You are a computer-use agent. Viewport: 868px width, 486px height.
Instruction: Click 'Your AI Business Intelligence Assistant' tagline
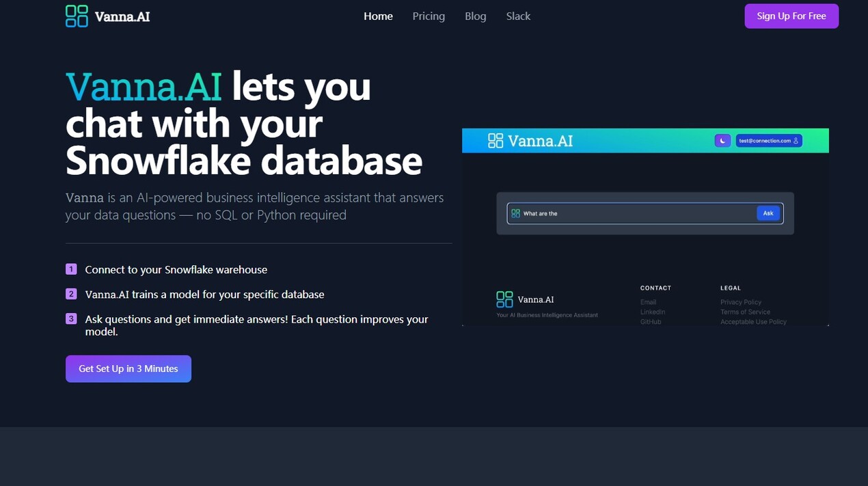pyautogui.click(x=547, y=315)
